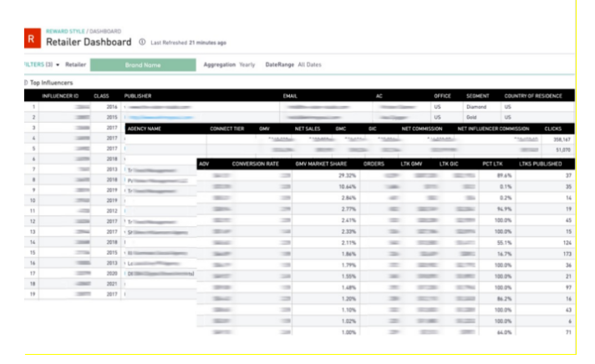Sort by NET SALES column header
Viewport: 595px width, 364px height.
point(308,129)
